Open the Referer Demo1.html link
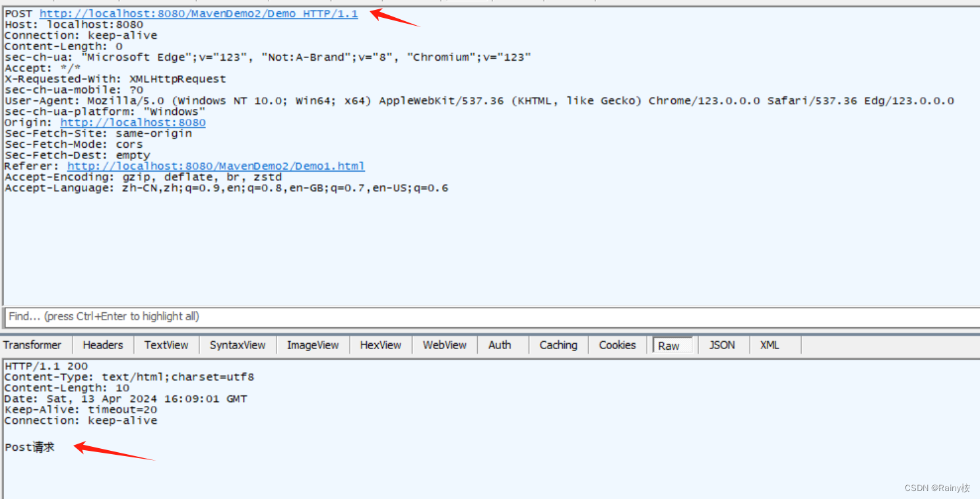 216,166
